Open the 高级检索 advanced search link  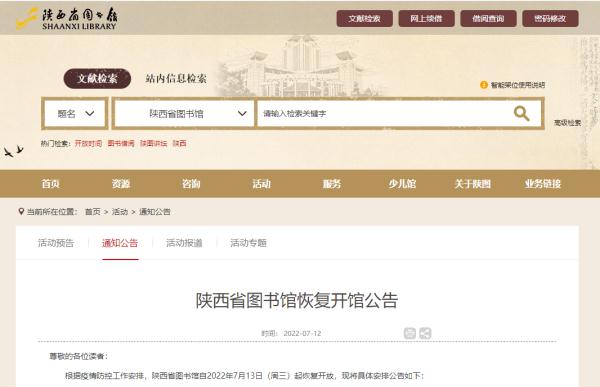coord(567,122)
